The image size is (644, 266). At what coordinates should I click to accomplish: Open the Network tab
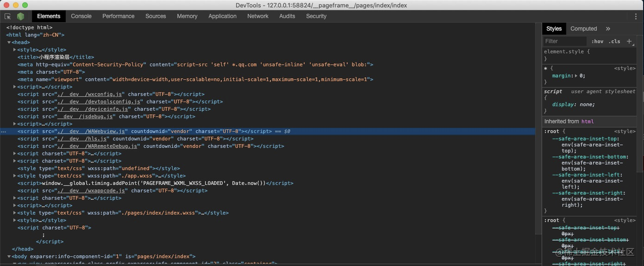click(x=258, y=16)
